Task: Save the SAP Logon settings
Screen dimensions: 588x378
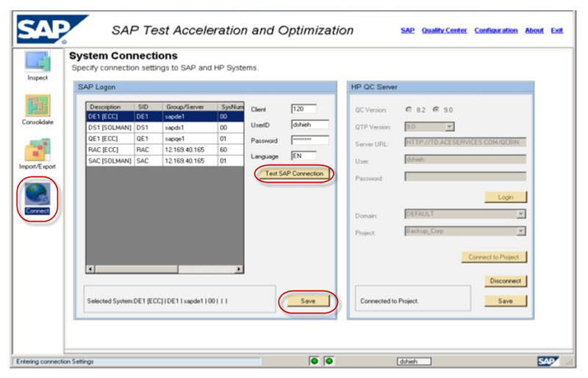Action: [x=308, y=301]
